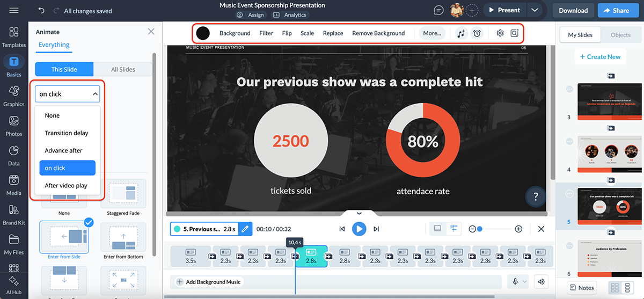
Task: Switch to the Objects tab
Action: click(620, 35)
